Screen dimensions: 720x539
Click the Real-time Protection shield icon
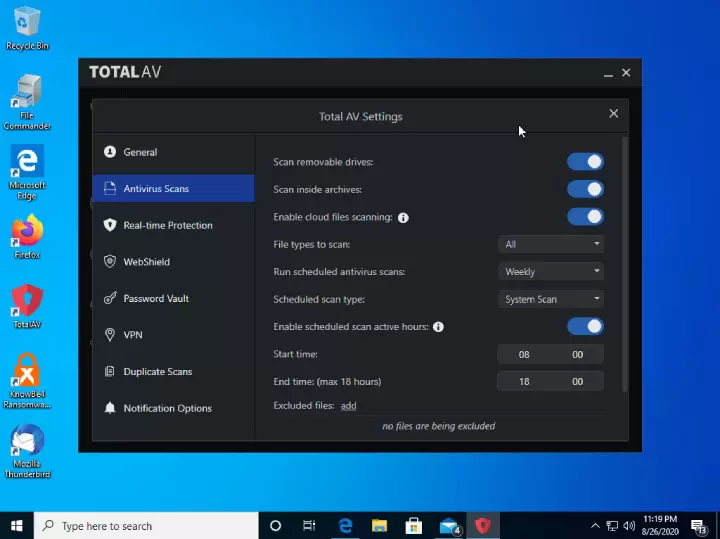pos(110,225)
